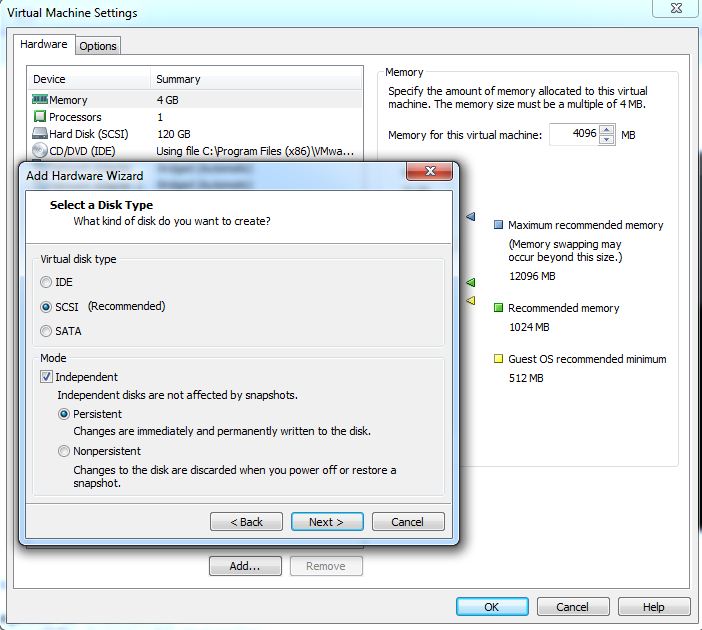Click the yellow guest OS minimum marker

click(x=470, y=300)
